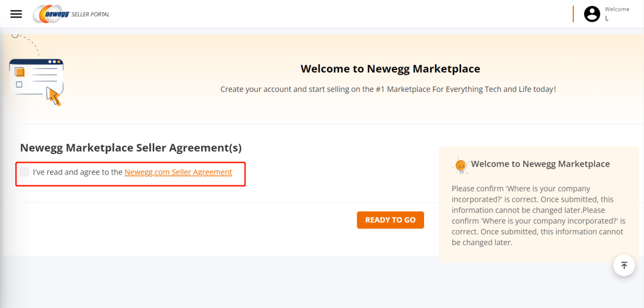Click the tip paragraph about company incorporation

[x=538, y=216]
